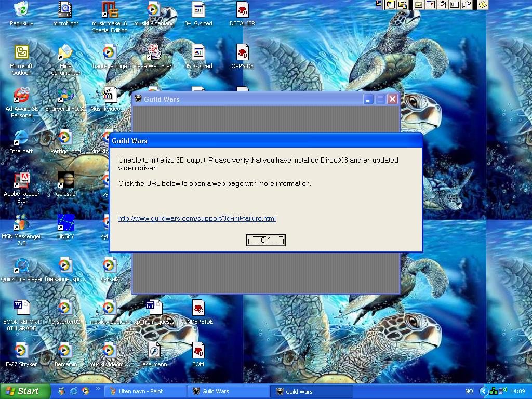
Task: Click the NO language indicator
Action: pos(469,391)
